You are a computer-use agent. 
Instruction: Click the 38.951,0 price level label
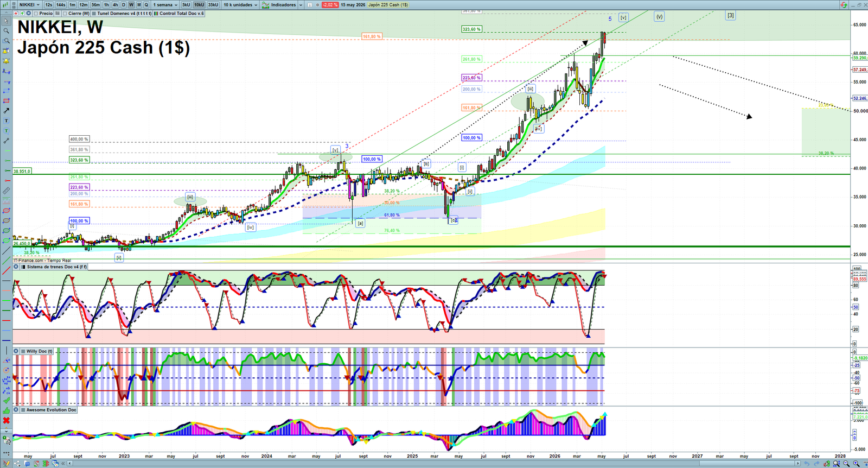[22, 171]
